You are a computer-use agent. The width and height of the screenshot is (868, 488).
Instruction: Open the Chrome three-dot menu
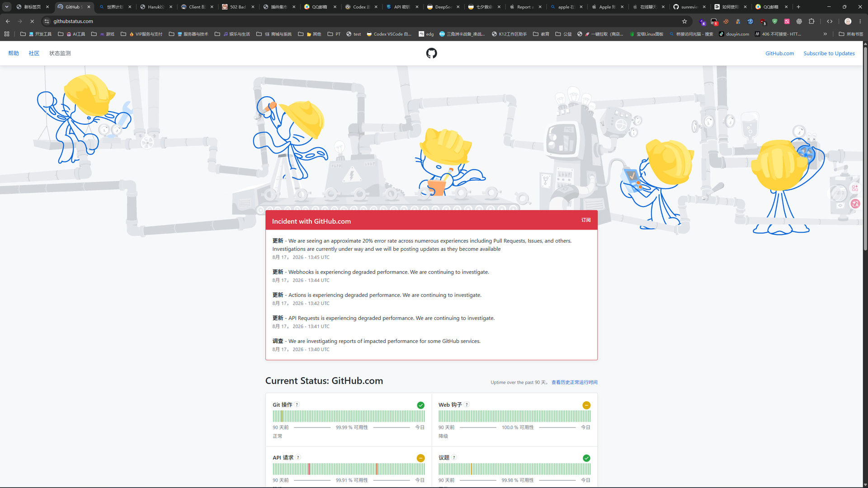(x=860, y=21)
